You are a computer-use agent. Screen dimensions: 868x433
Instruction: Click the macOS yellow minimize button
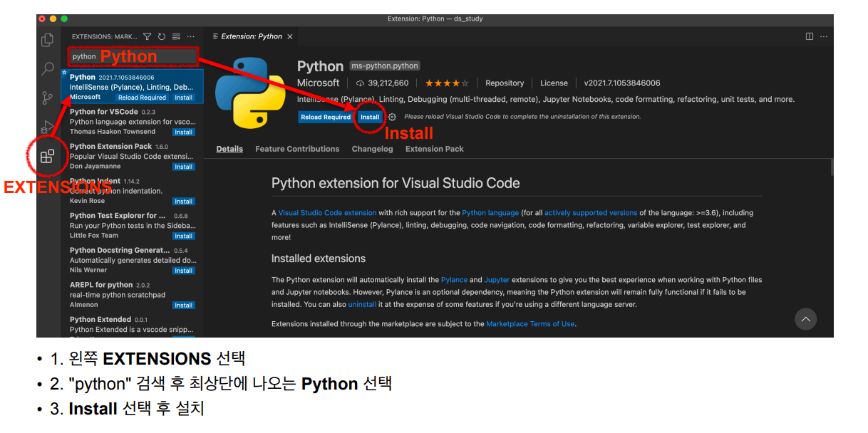[53, 19]
